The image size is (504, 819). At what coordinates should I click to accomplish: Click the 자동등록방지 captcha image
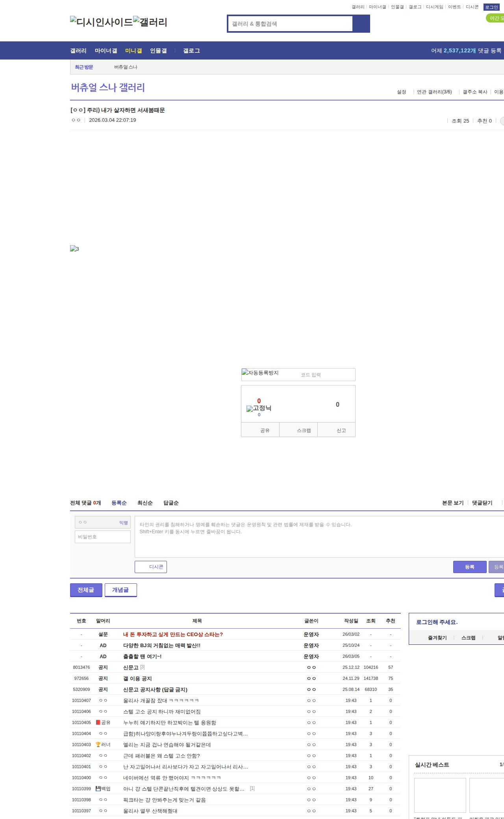(260, 373)
